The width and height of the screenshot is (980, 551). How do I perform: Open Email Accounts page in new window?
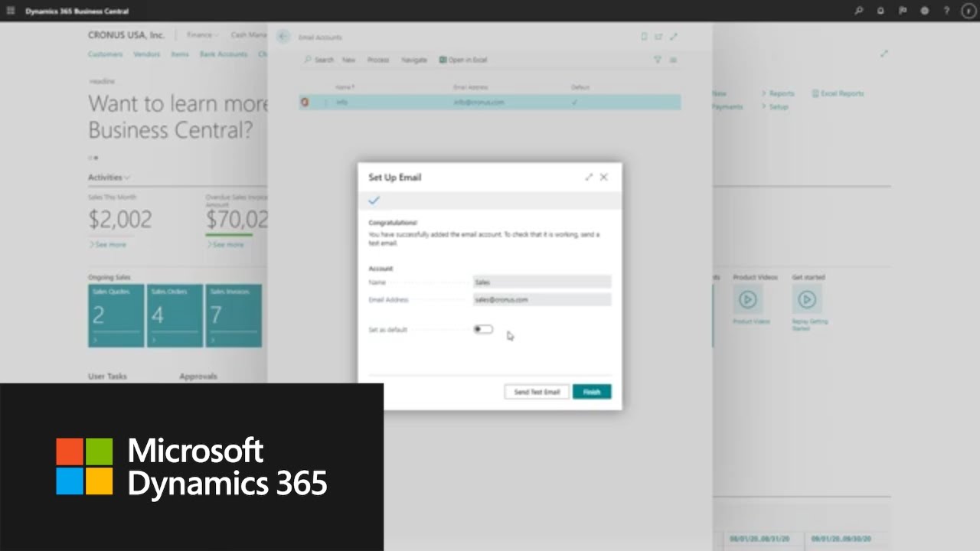click(658, 37)
